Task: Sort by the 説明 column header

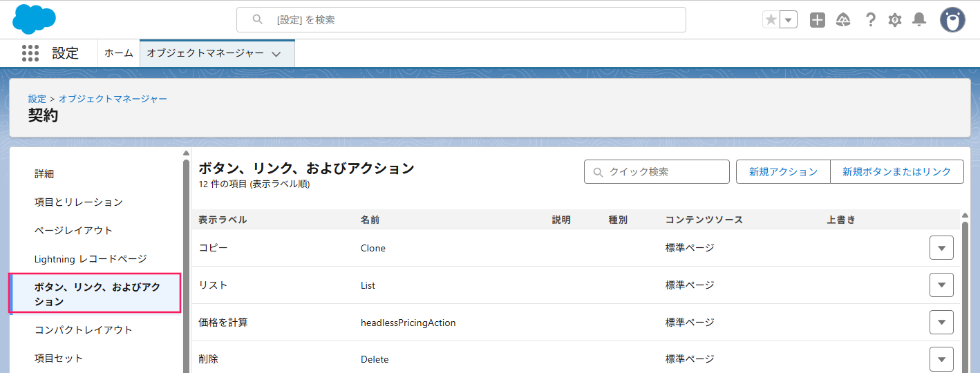Action: (x=561, y=220)
